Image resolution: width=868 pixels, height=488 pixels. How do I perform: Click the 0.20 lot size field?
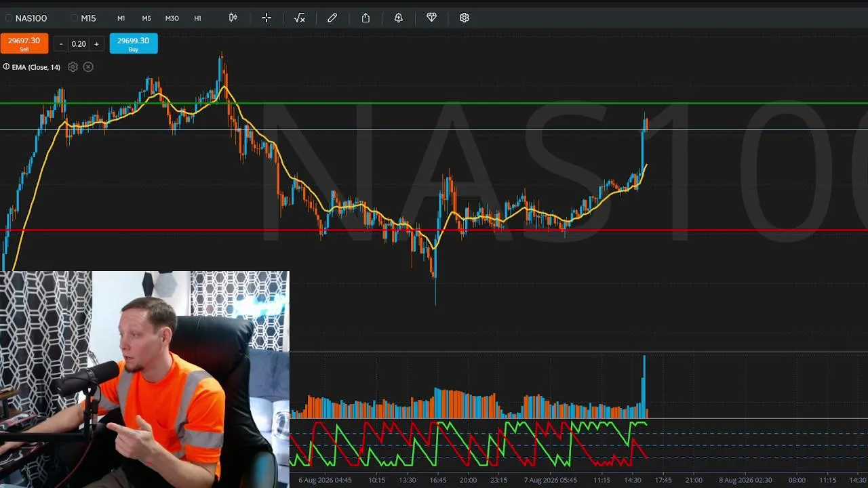(79, 44)
